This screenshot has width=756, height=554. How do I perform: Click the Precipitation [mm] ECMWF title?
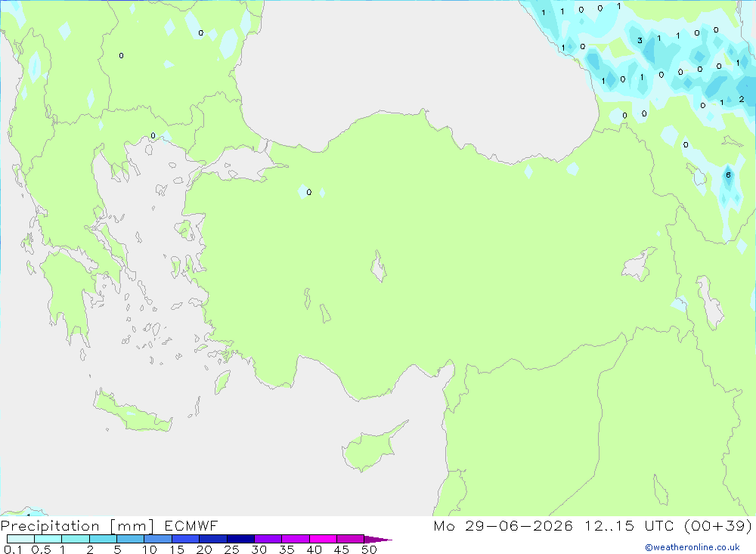[109, 525]
